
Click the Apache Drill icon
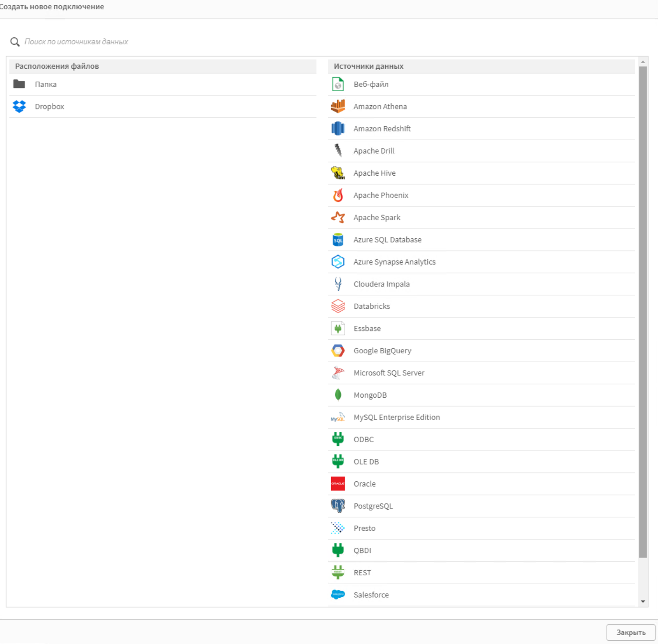338,151
